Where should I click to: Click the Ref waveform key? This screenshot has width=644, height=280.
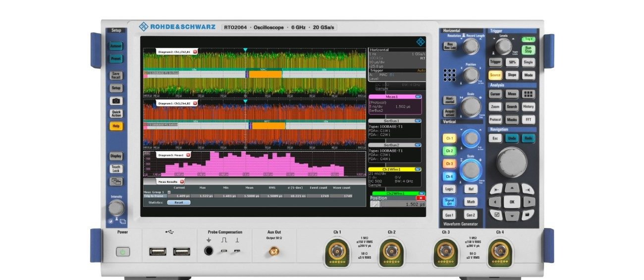coord(471,189)
